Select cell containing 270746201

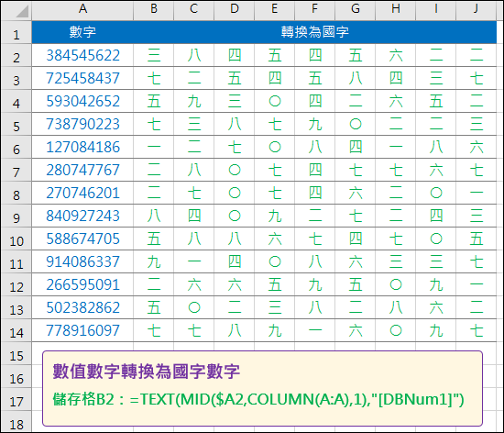82,193
